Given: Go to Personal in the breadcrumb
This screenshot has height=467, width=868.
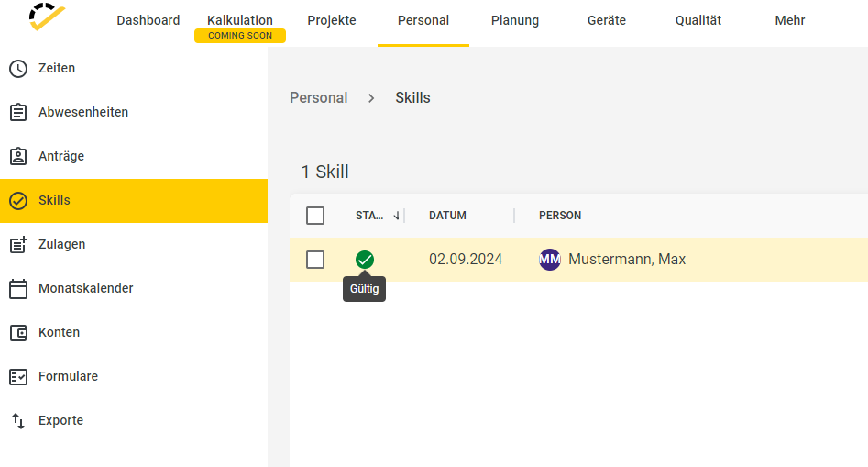Looking at the screenshot, I should point(318,97).
